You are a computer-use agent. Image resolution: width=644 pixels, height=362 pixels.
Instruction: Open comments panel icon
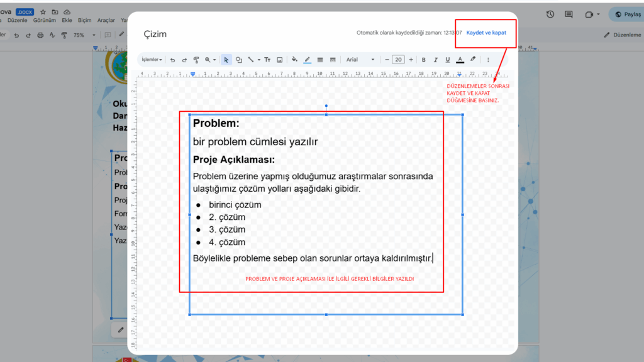coord(569,14)
